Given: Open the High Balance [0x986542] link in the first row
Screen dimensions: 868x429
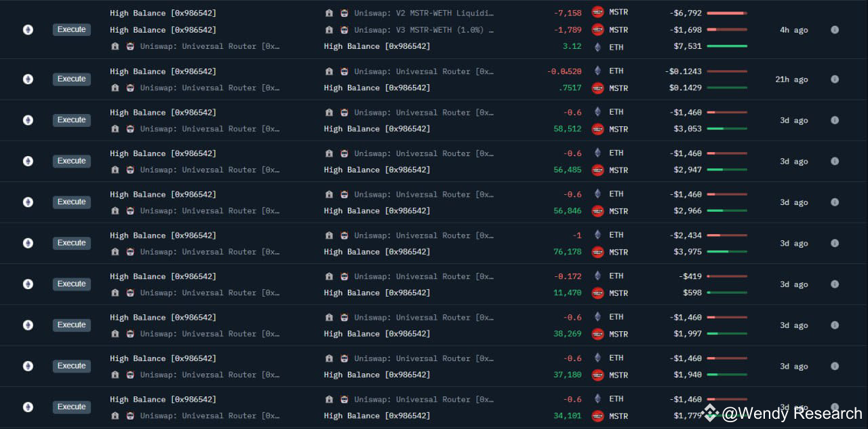Looking at the screenshot, I should 163,12.
